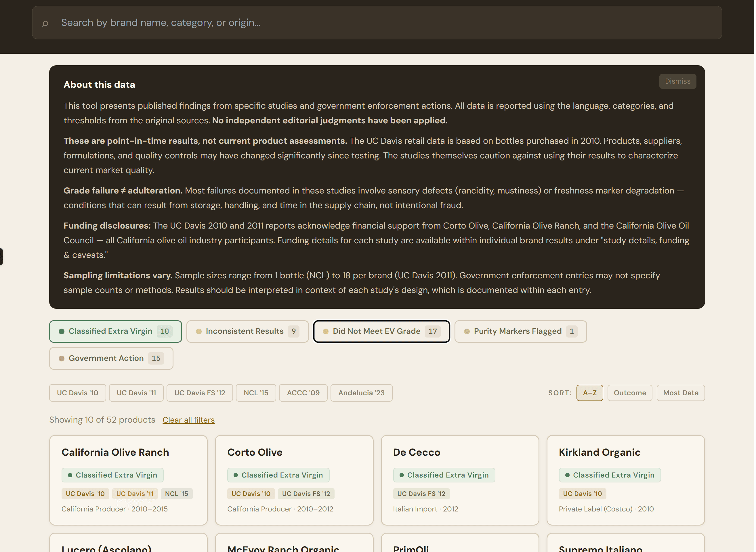Sort products by Outcome
Screen dimensions: 756x552
pos(631,393)
